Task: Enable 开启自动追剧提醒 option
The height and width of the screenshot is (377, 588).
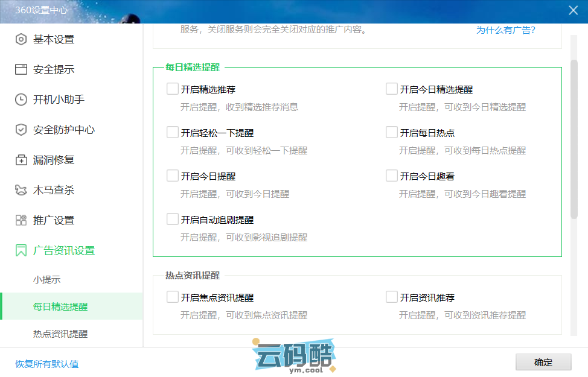Action: pos(172,218)
